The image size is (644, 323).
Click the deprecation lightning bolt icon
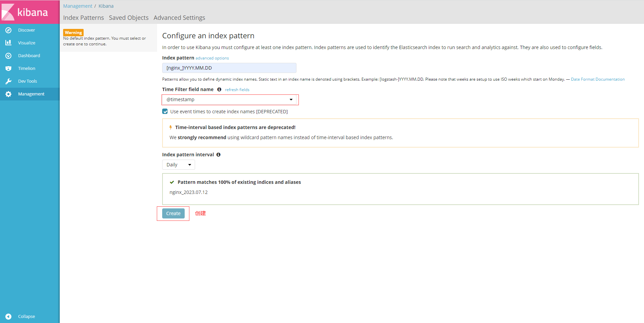(171, 127)
